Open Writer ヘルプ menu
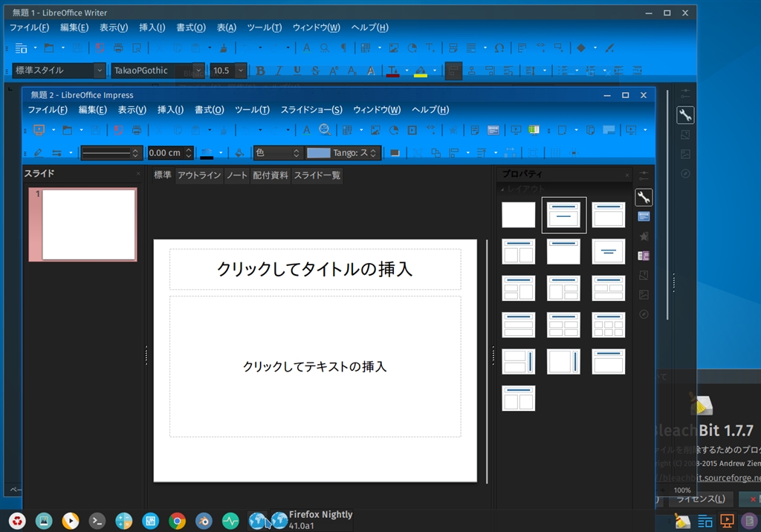This screenshot has height=532, width=761. tap(369, 27)
